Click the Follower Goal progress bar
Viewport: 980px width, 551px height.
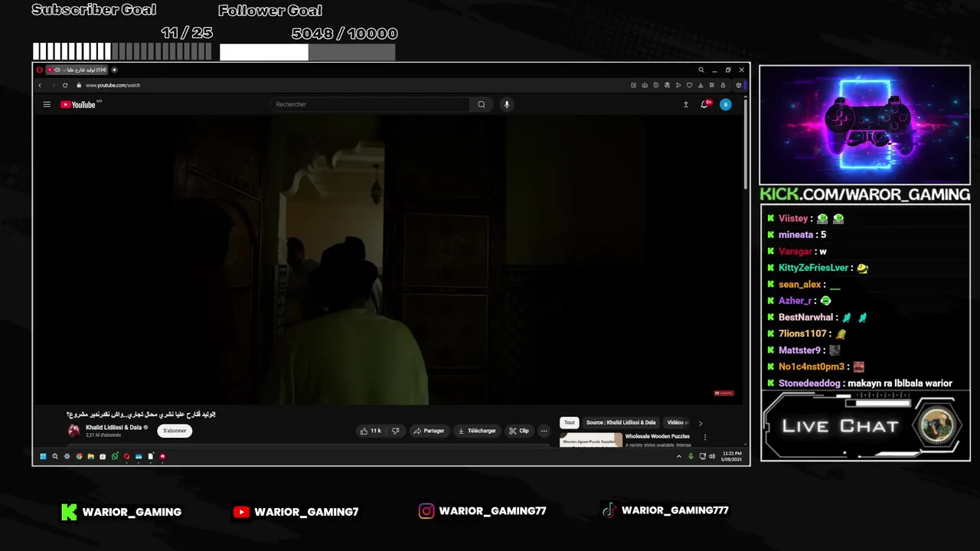pos(307,52)
